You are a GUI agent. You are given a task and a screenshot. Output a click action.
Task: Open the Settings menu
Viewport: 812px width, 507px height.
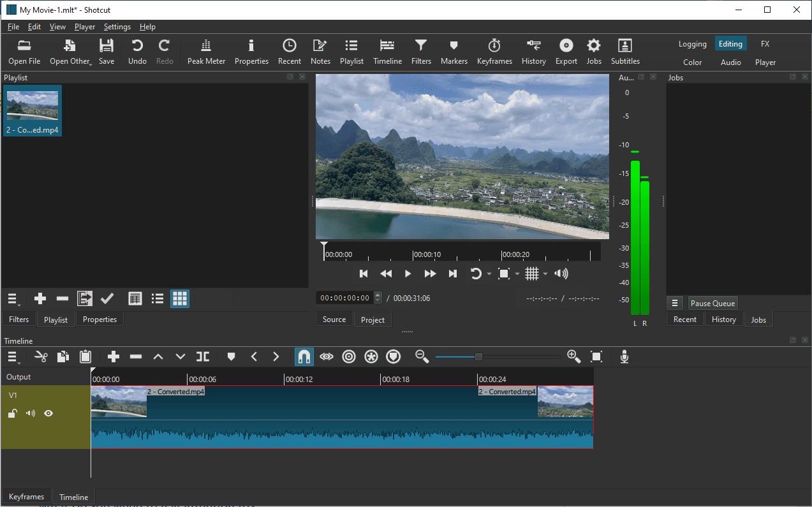pyautogui.click(x=117, y=27)
